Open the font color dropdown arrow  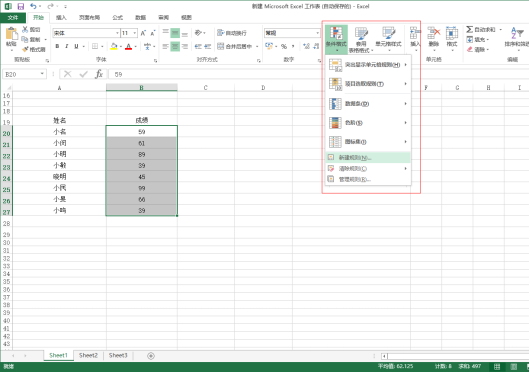point(136,47)
